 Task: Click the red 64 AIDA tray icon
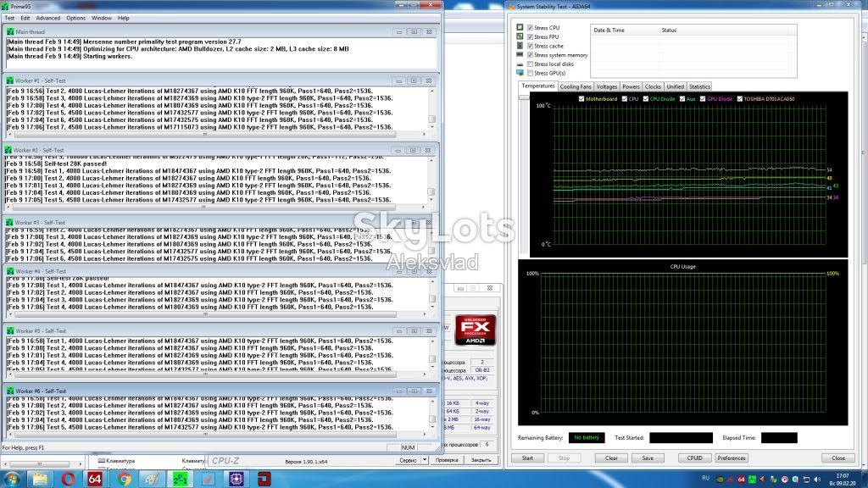coord(741,480)
